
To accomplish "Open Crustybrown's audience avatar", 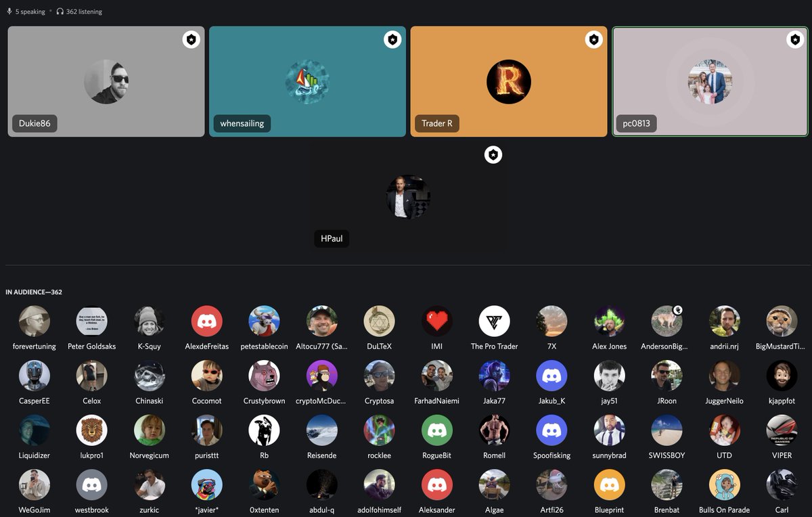I will click(265, 376).
